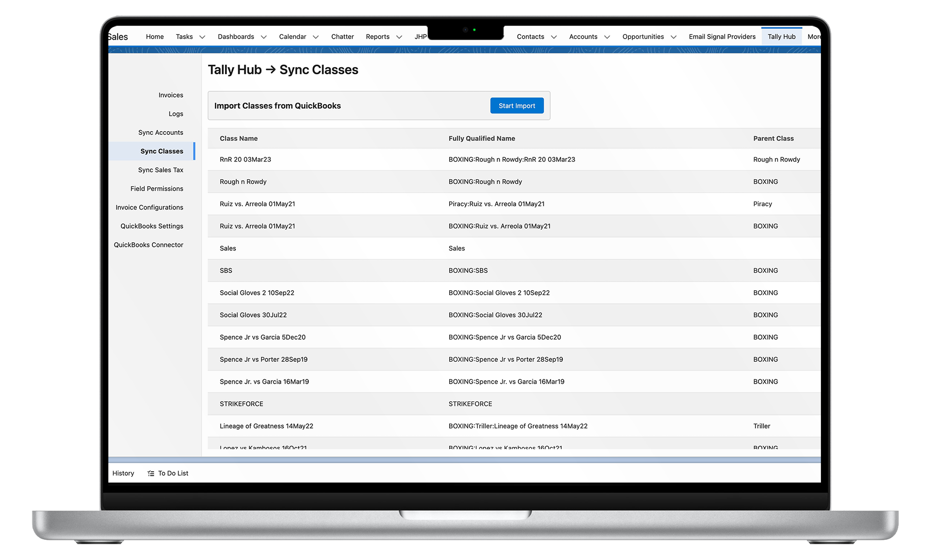The width and height of the screenshot is (934, 560).
Task: Open Sync Sales Tax settings
Action: tap(161, 170)
